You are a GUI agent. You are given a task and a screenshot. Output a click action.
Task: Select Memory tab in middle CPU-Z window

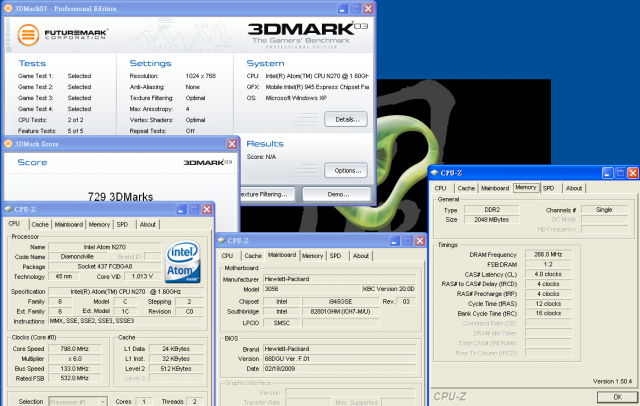click(313, 256)
